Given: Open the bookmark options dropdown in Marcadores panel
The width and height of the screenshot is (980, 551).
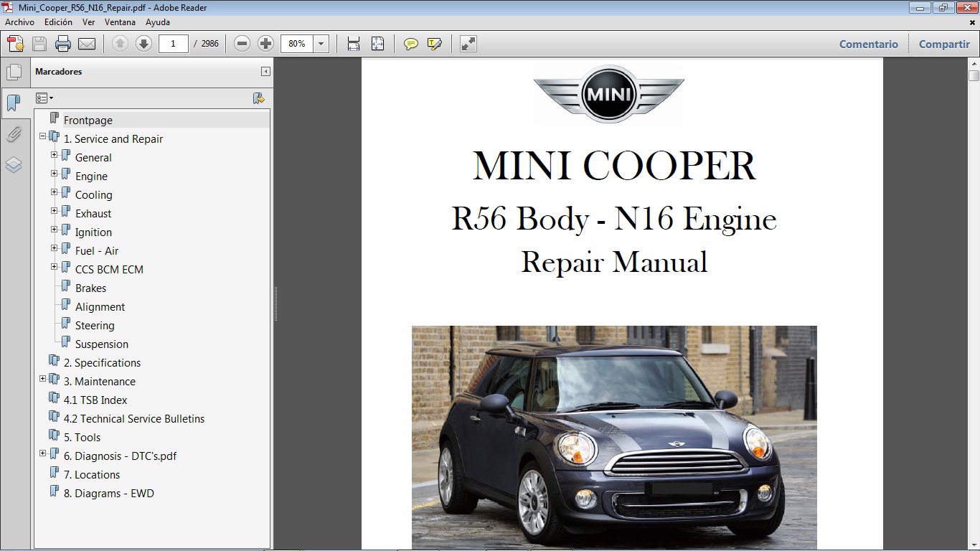Looking at the screenshot, I should (x=44, y=98).
